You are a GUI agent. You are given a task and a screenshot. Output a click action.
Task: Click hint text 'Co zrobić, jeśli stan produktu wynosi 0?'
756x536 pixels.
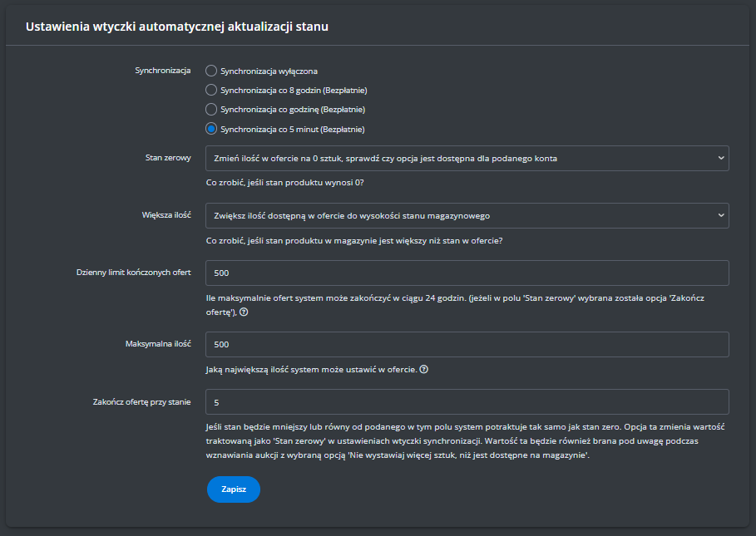point(284,183)
